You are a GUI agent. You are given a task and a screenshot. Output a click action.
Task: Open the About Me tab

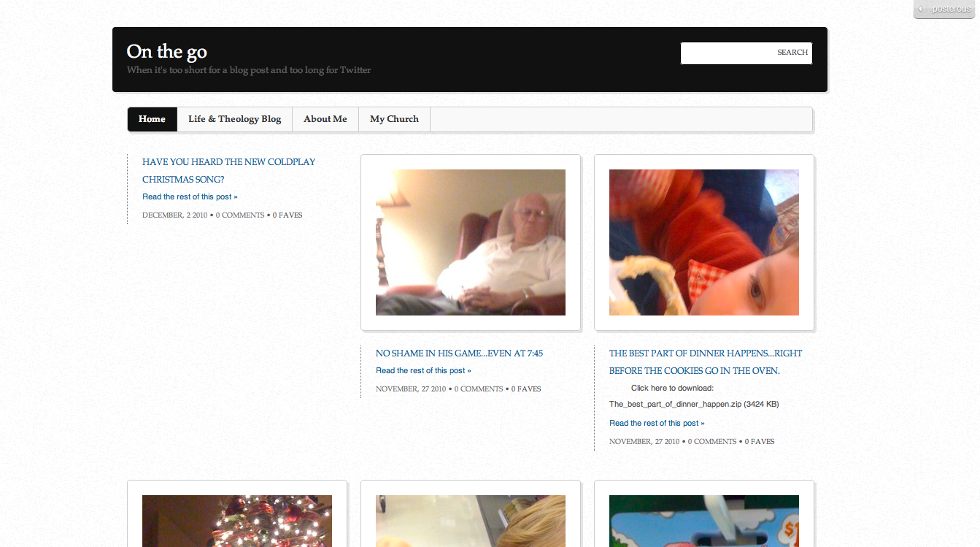click(325, 119)
